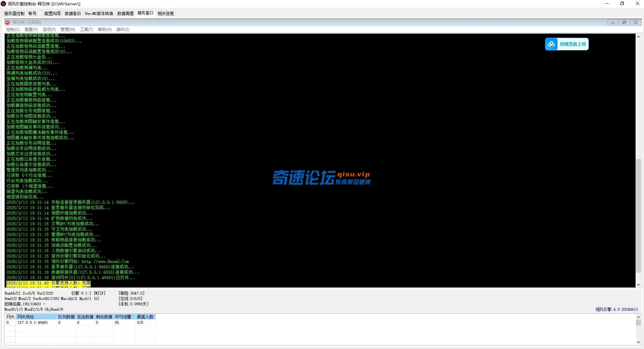This screenshot has width=644, height=349.
Task: Click the 数据库服务器(127.0.0.1:6000)连接成功 log line
Action: pyautogui.click(x=73, y=272)
